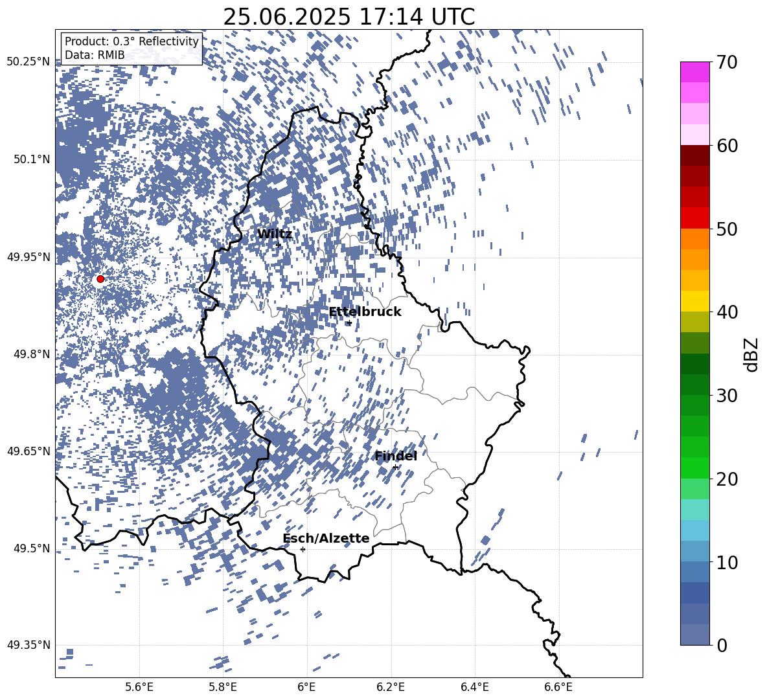Click the '6°E' longitude tick label

pyautogui.click(x=306, y=687)
